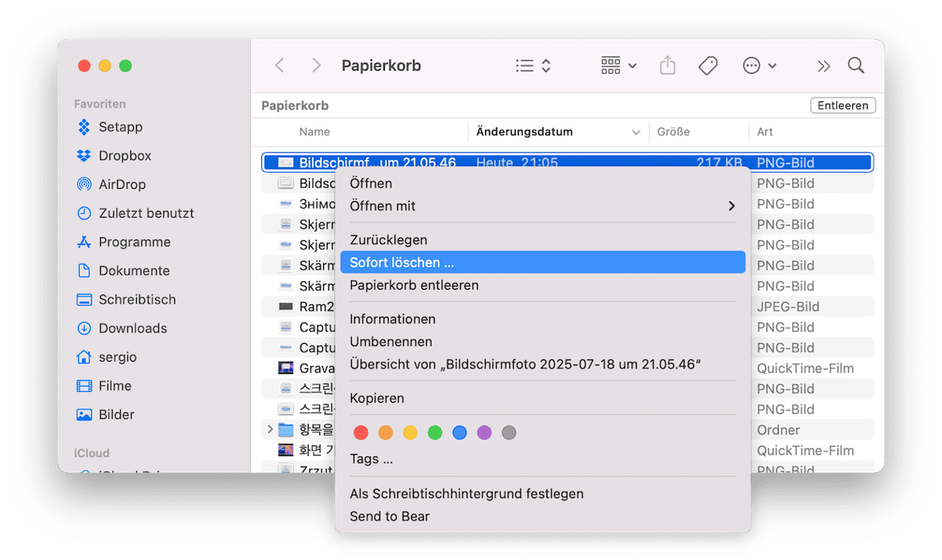Go back with the left arrow

[280, 66]
